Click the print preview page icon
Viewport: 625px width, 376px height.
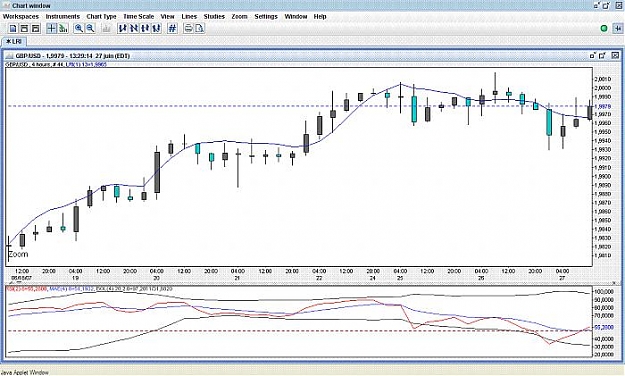(x=200, y=28)
